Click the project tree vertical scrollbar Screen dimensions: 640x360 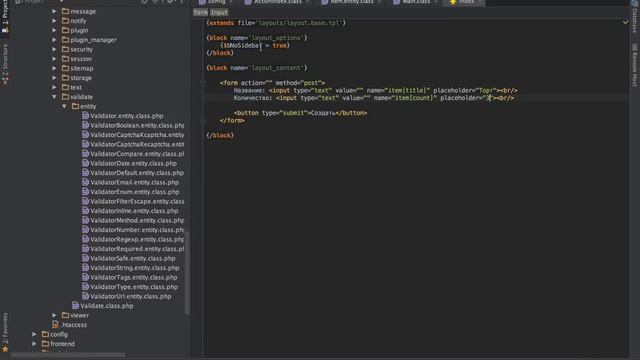(188, 272)
